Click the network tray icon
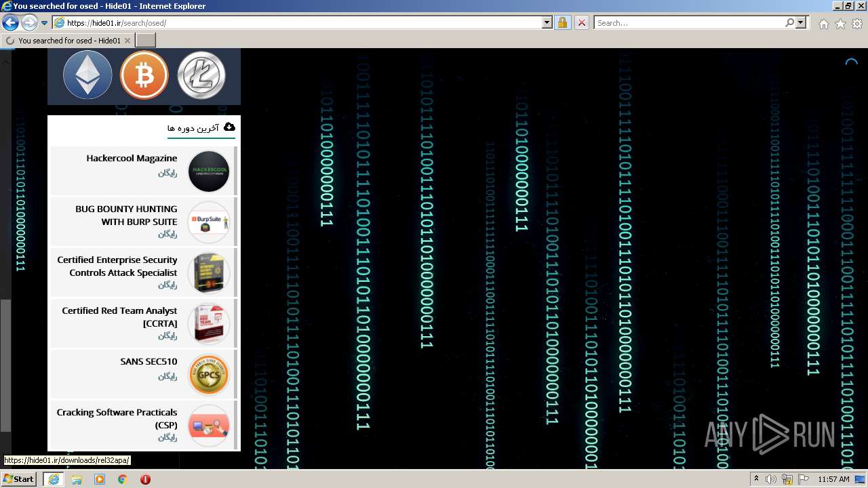868x488 pixels. coord(787,479)
